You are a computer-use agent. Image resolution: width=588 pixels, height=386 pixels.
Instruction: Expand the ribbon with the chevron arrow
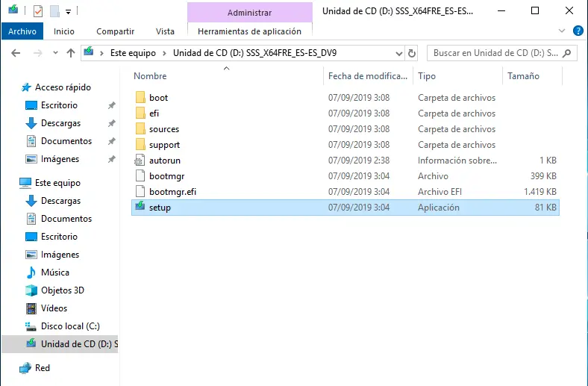point(562,31)
